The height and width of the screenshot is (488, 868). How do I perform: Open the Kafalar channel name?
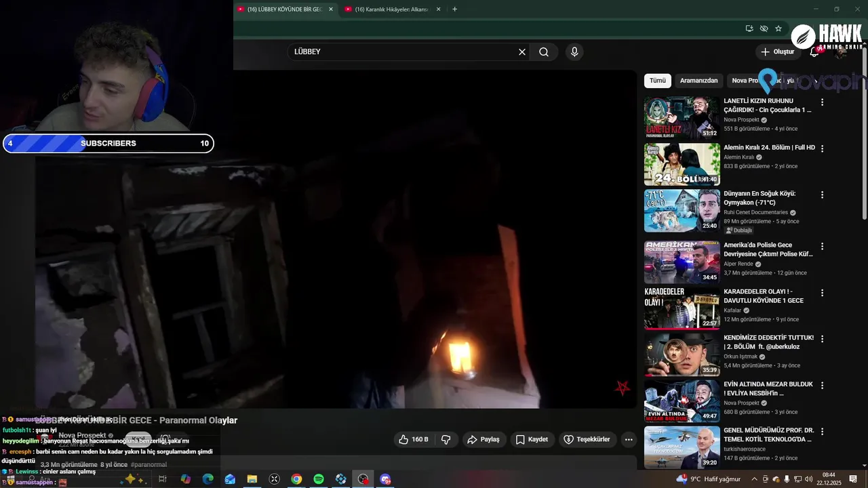[x=732, y=310]
